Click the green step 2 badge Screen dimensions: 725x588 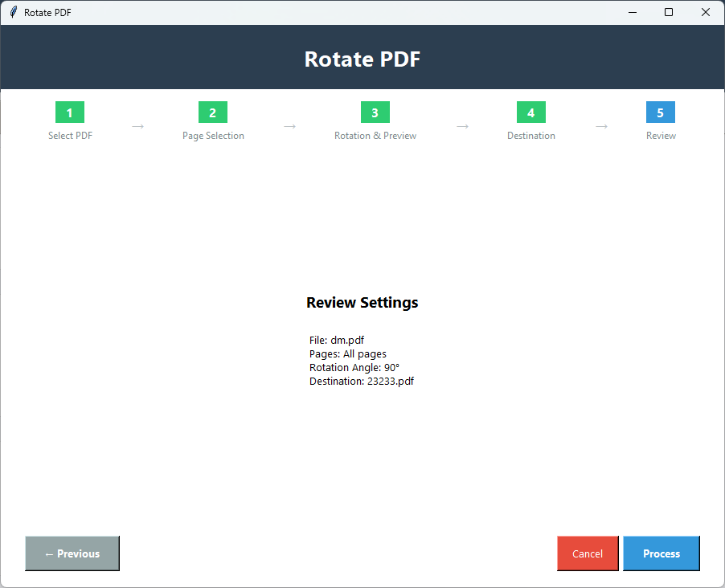pyautogui.click(x=212, y=112)
